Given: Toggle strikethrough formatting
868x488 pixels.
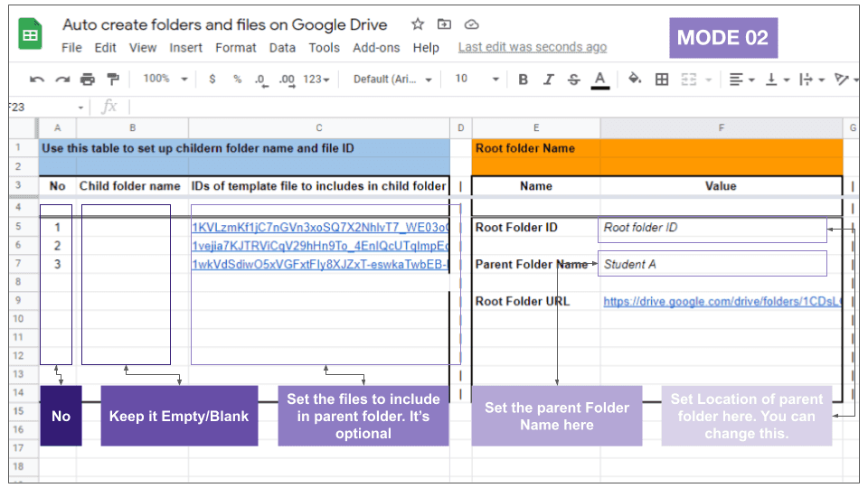Looking at the screenshot, I should pyautogui.click(x=573, y=80).
